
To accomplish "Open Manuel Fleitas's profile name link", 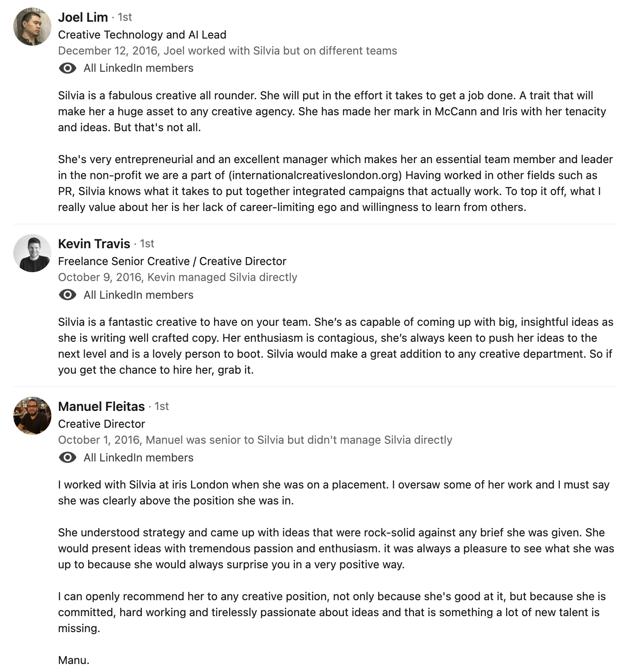I will (x=101, y=406).
